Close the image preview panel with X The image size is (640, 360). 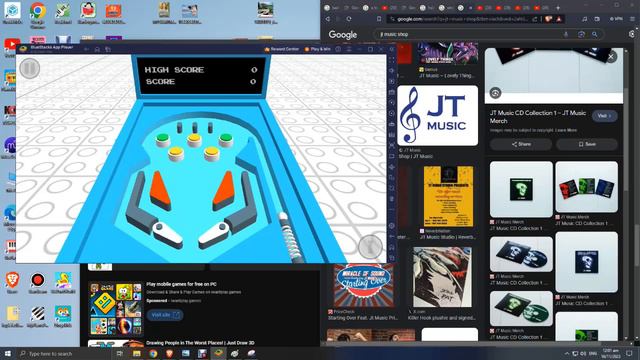[611, 57]
